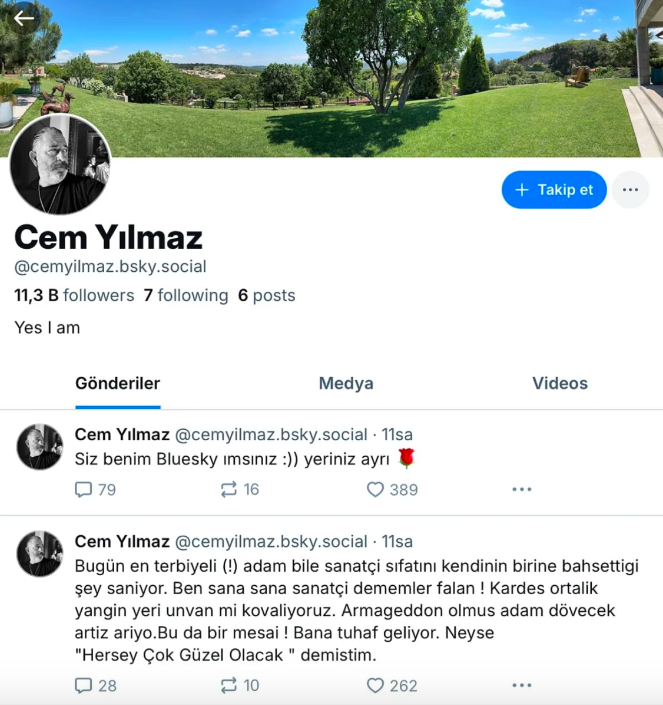This screenshot has width=663, height=705.
Task: Like the post with 262 likes
Action: [x=392, y=685]
